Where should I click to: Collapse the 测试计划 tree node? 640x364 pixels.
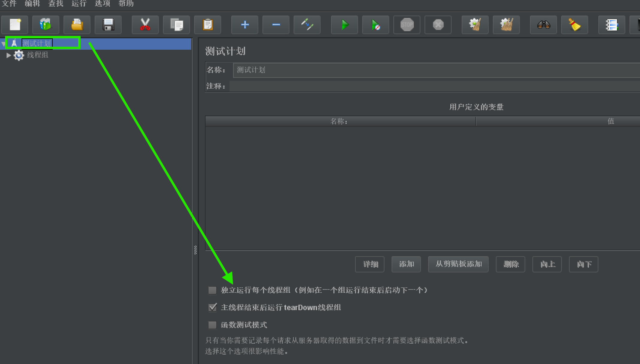pos(3,44)
